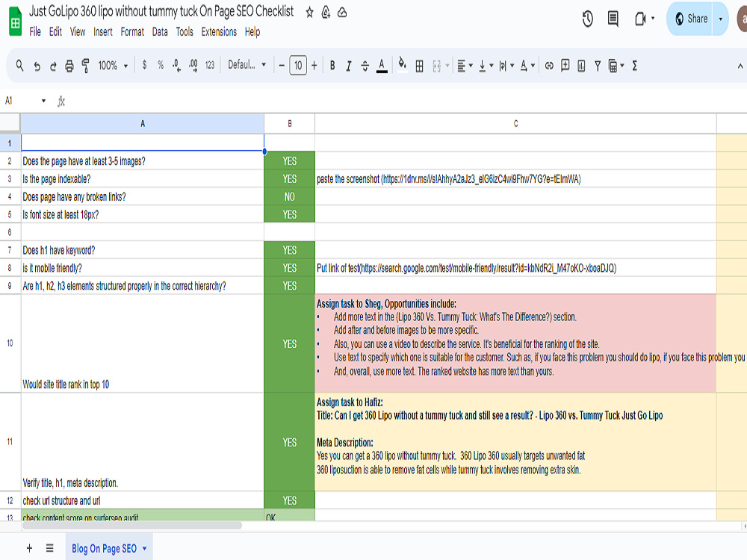Increase font size plus button

click(x=314, y=66)
